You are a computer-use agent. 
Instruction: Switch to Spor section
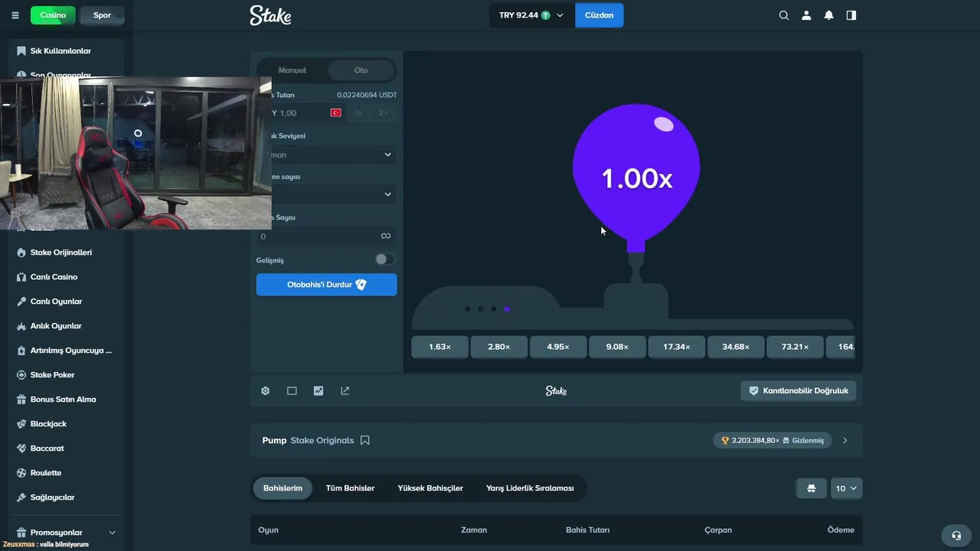point(102,15)
